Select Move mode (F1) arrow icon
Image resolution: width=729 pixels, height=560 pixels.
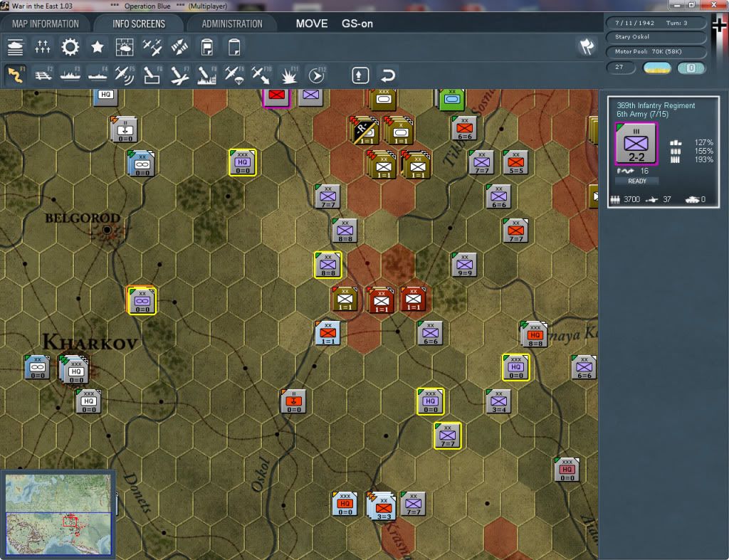click(16, 75)
